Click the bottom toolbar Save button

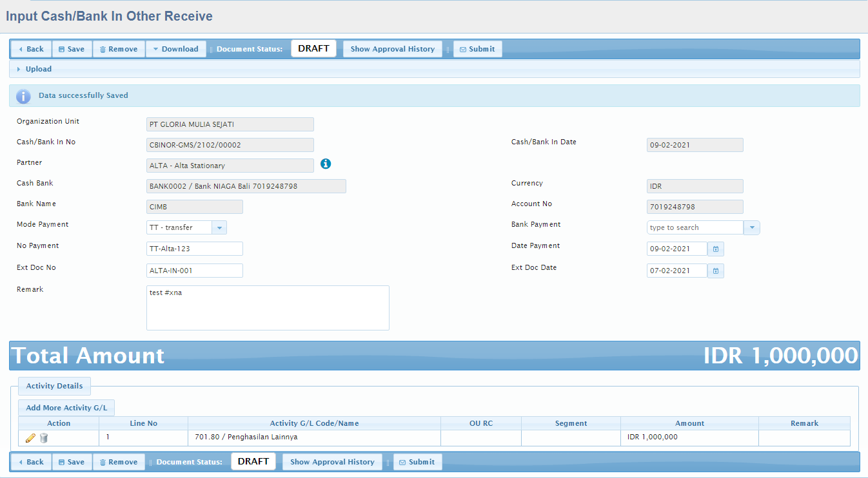72,462
